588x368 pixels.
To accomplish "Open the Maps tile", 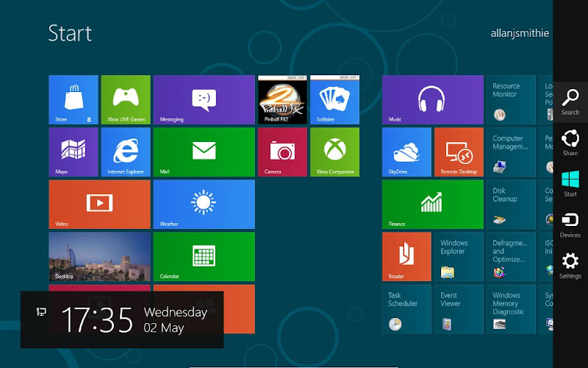I will coord(73,152).
